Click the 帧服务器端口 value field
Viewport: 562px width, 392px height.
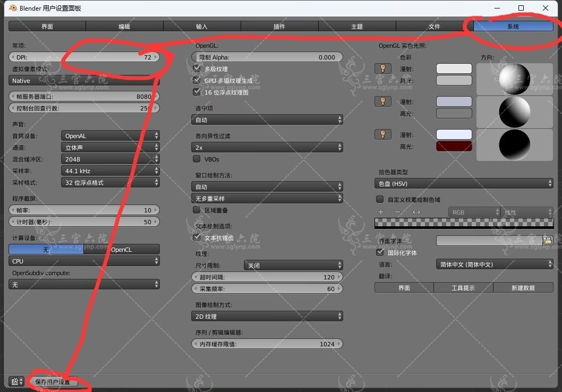tap(84, 96)
